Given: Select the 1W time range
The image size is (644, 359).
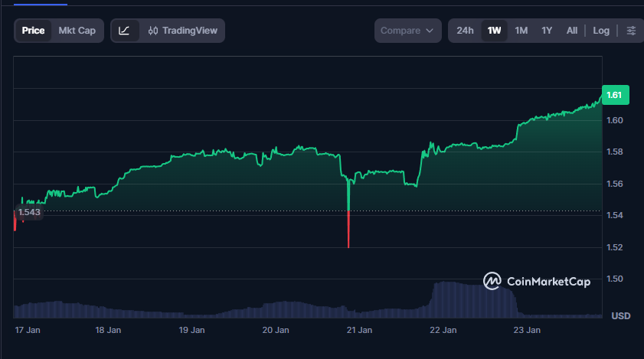Looking at the screenshot, I should click(494, 31).
